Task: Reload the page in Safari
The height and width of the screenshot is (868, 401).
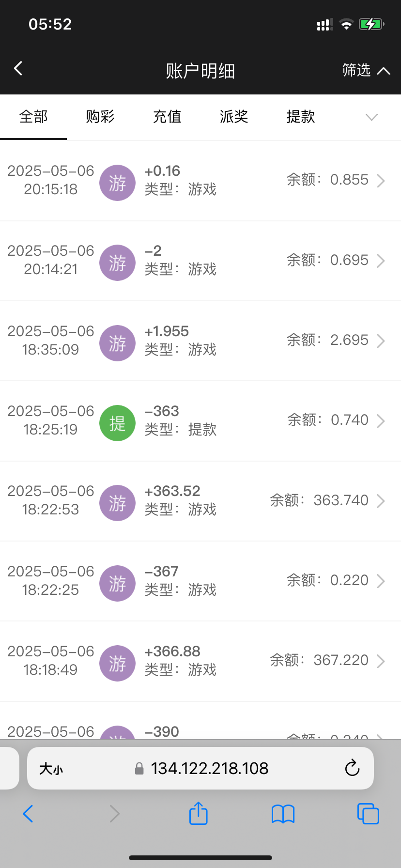Action: point(352,768)
